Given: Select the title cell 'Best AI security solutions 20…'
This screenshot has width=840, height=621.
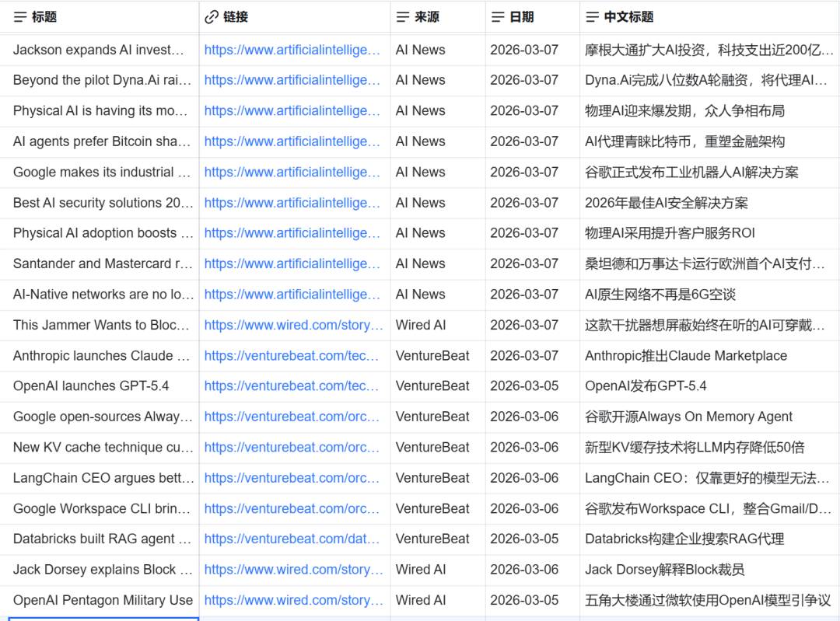Looking at the screenshot, I should pos(100,203).
